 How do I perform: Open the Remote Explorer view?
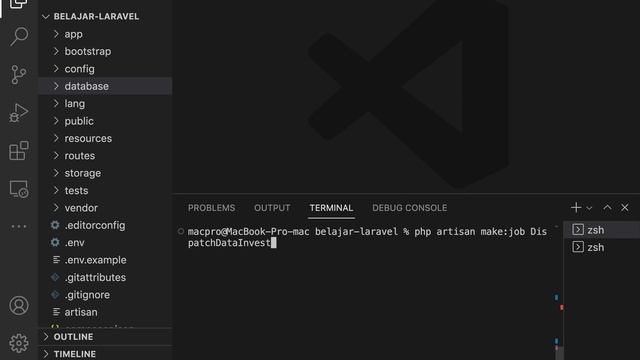click(19, 189)
